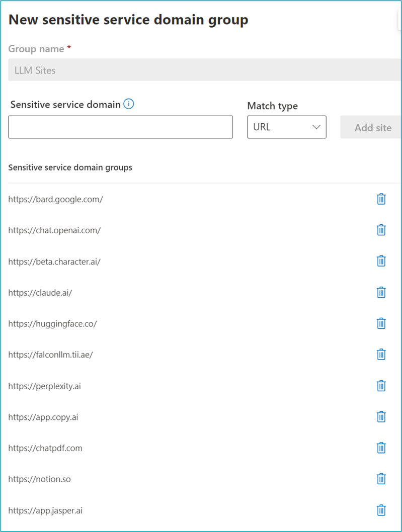This screenshot has width=402, height=532.
Task: Show info tooltip for Sensitive service domain
Action: (x=129, y=105)
